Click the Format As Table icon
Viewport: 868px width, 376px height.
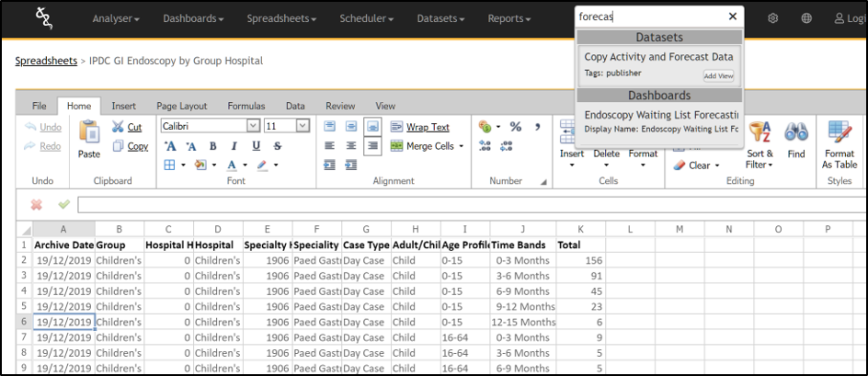coord(839,133)
